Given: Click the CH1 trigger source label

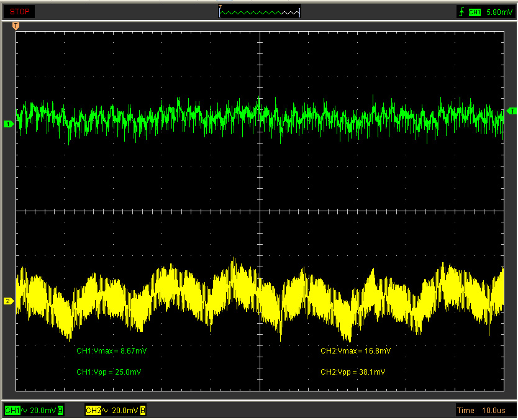Looking at the screenshot, I should (x=475, y=12).
